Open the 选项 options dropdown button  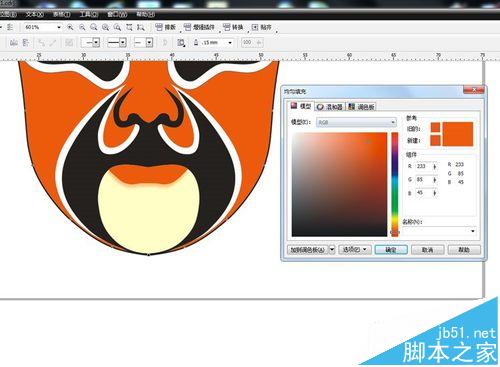point(355,250)
